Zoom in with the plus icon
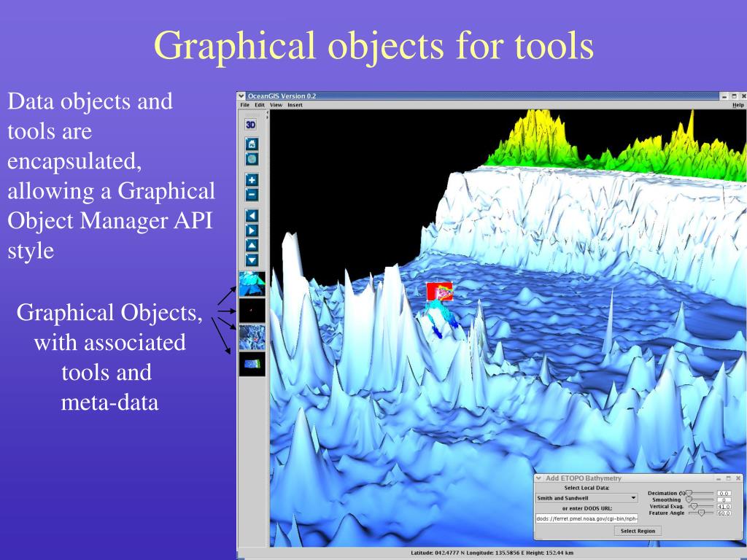Screen dimensions: 747x560 [252, 180]
